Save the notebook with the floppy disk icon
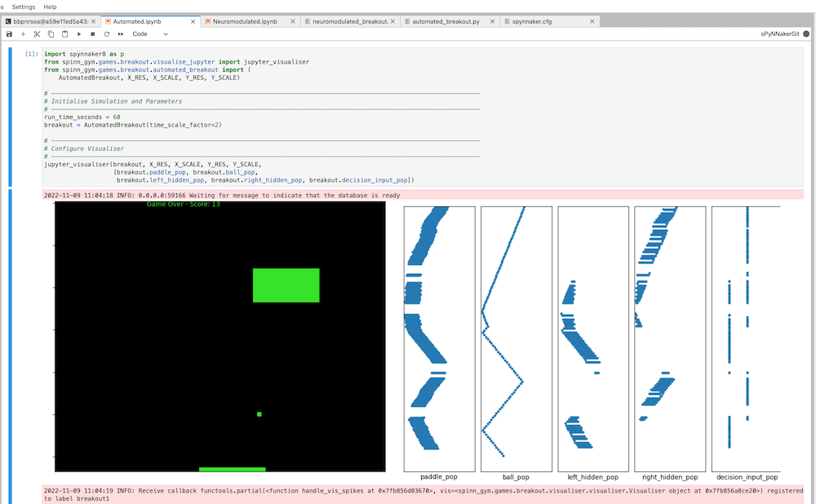The height and width of the screenshot is (504, 816). coord(9,33)
